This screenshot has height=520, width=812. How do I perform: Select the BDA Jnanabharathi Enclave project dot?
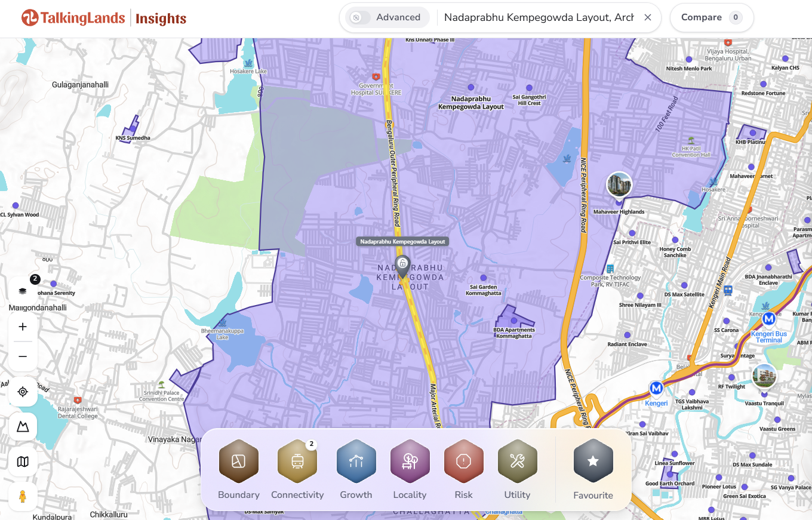point(768,267)
